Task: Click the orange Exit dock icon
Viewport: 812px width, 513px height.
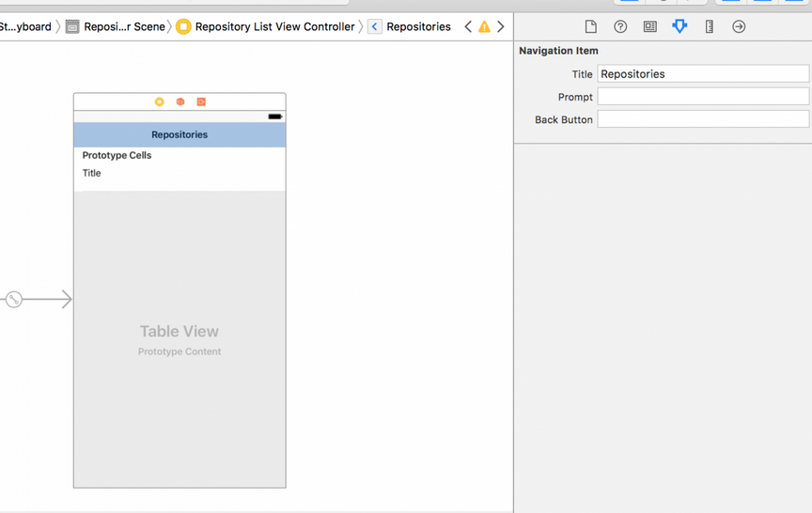Action: click(x=201, y=101)
